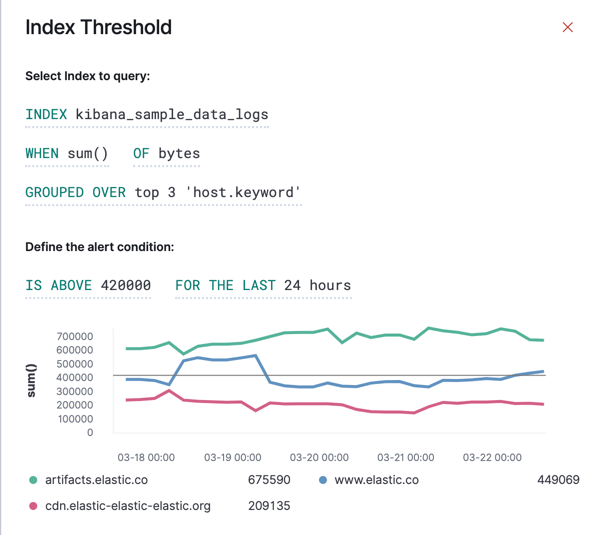Click the pink cdn.elastic-elastic-elastic.org legend dot
Screen dimensions: 608x535
click(34, 506)
